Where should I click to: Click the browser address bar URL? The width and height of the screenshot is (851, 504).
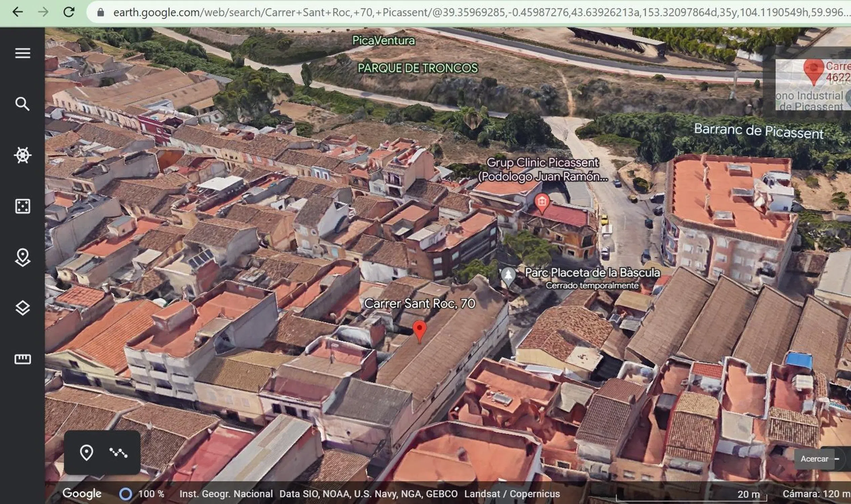click(x=476, y=12)
